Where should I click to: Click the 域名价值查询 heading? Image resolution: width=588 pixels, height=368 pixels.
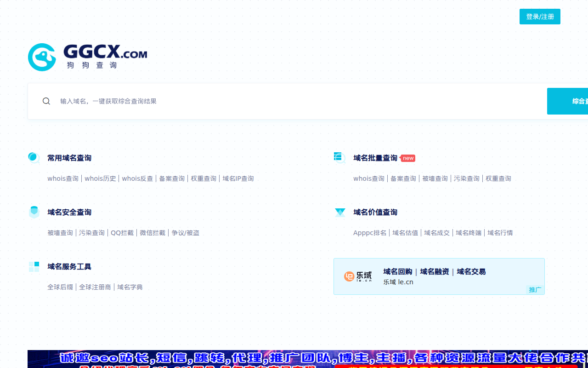(375, 212)
